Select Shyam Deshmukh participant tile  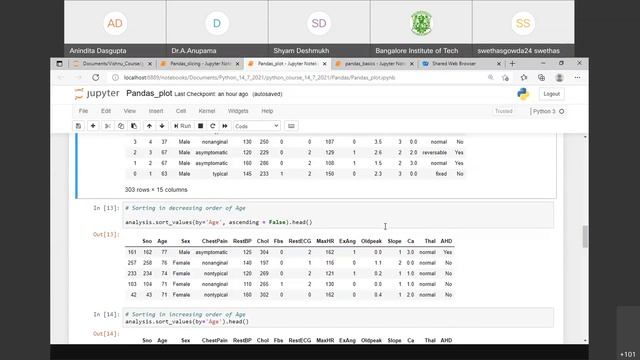(319, 28)
